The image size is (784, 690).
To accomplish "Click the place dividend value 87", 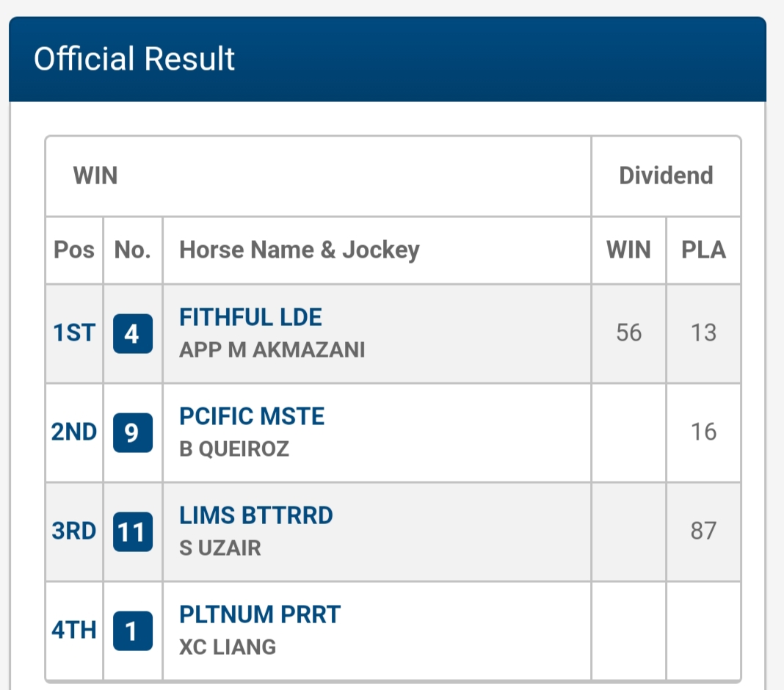I will (703, 531).
